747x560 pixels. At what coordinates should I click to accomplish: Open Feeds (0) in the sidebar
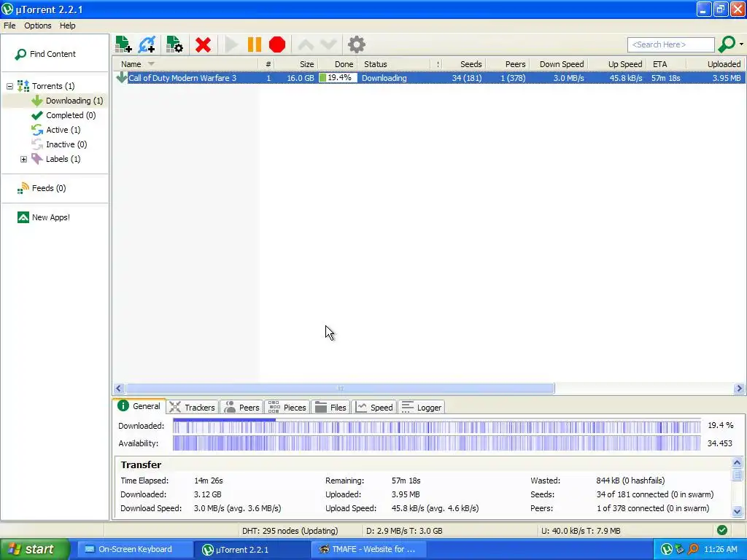click(x=49, y=188)
